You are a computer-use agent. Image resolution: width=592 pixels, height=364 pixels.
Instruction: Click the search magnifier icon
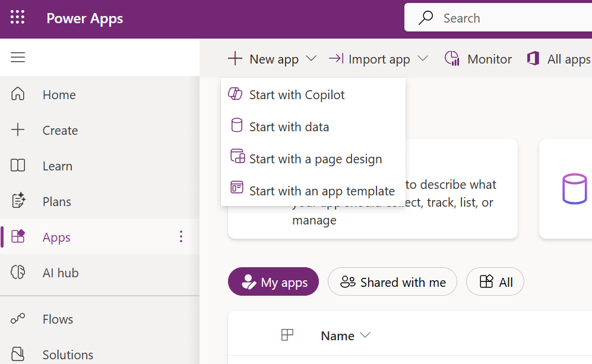click(426, 17)
